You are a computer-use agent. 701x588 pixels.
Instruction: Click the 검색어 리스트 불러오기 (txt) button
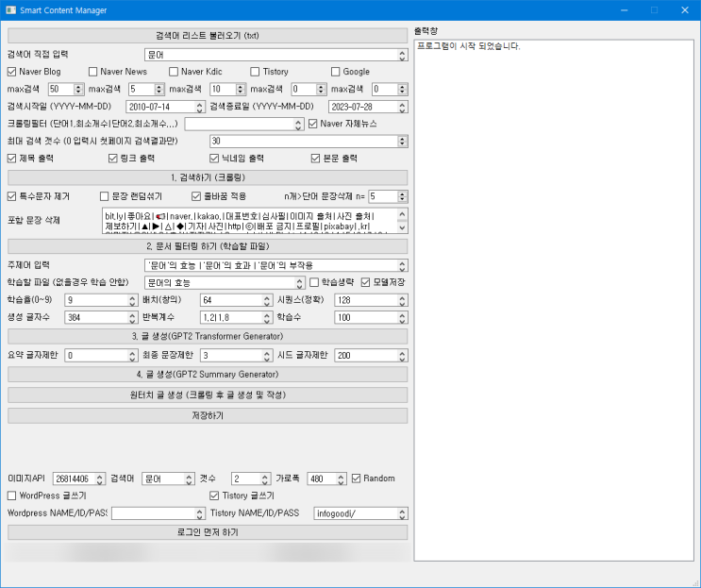tap(208, 36)
